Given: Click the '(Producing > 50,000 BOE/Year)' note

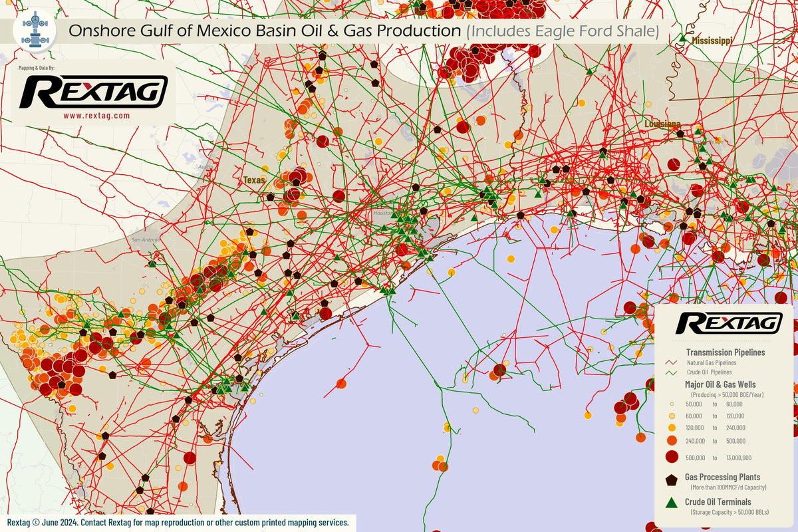Looking at the screenshot, I should click(x=727, y=394).
